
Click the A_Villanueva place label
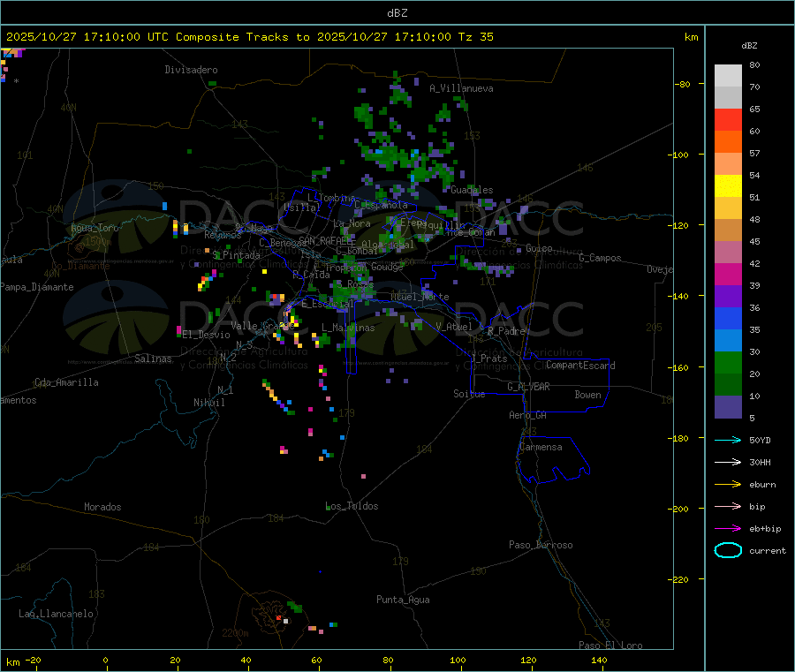click(x=461, y=88)
